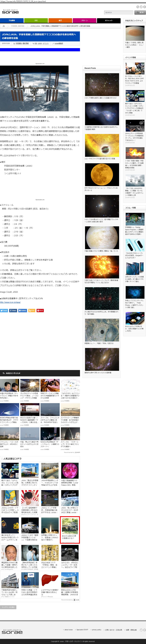Open the Facebook icon in header

pos(144,7)
